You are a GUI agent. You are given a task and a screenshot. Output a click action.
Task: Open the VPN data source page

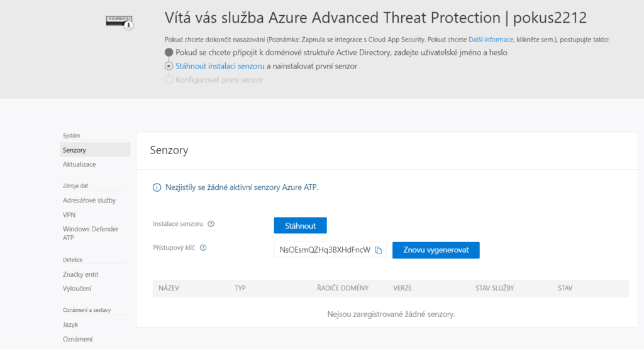pyautogui.click(x=69, y=214)
